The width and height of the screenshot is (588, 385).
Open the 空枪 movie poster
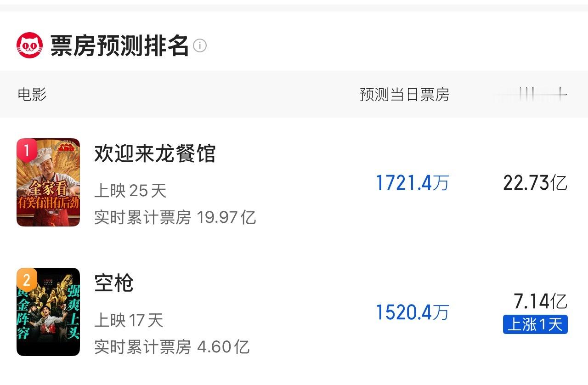pos(48,312)
